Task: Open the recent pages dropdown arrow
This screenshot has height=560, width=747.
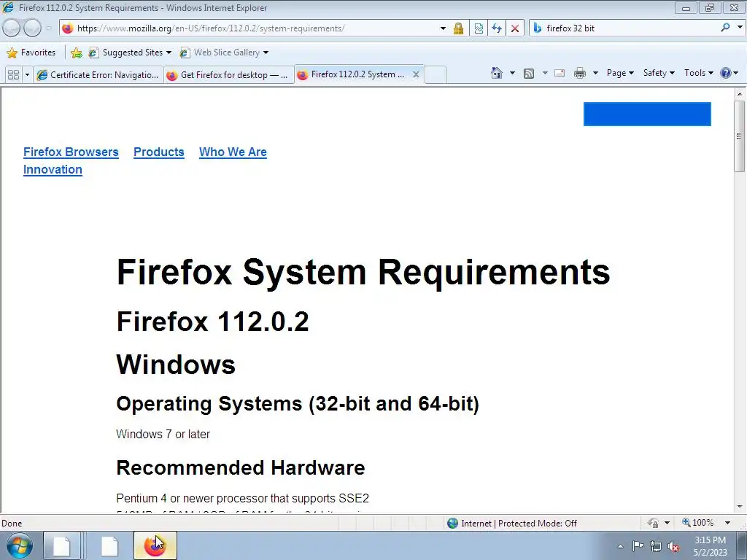Action: coord(49,28)
